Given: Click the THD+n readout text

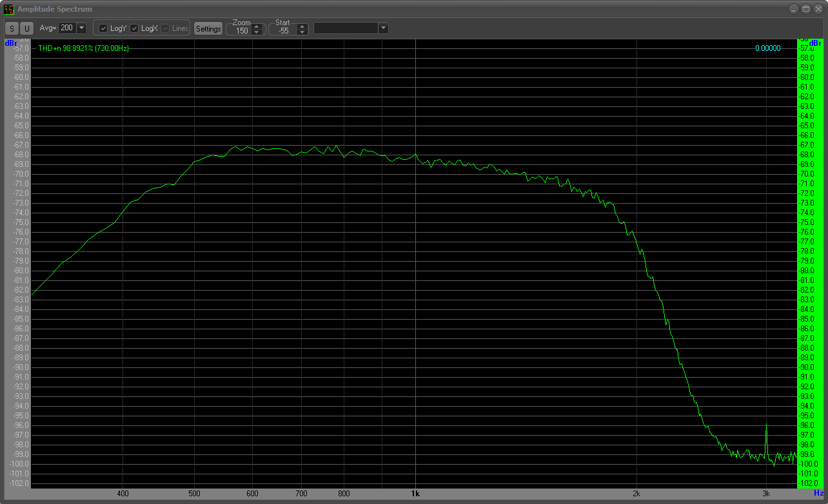Looking at the screenshot, I should tap(83, 48).
